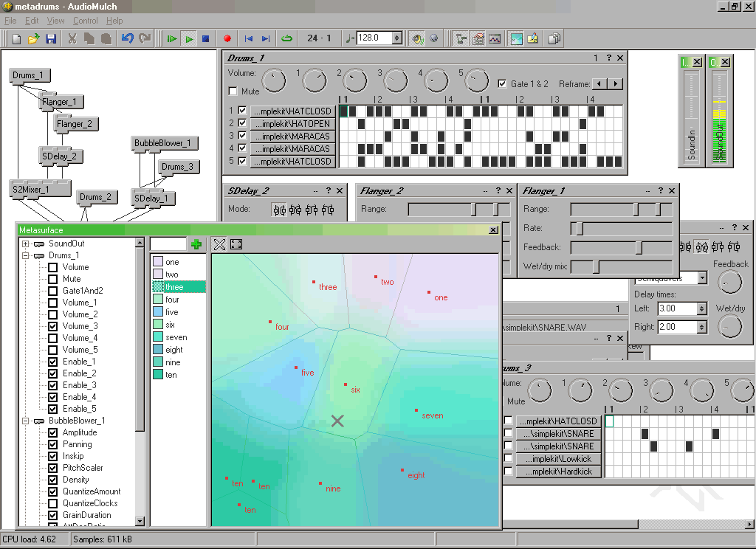Enable the Volume_1 parameter checkbox
756x549 pixels.
pos(52,303)
